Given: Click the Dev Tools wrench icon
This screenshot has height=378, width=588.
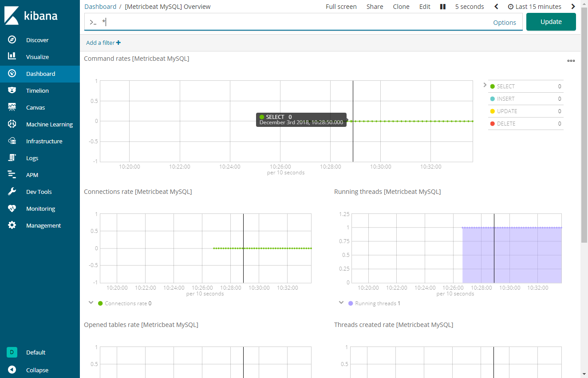Looking at the screenshot, I should coord(12,192).
